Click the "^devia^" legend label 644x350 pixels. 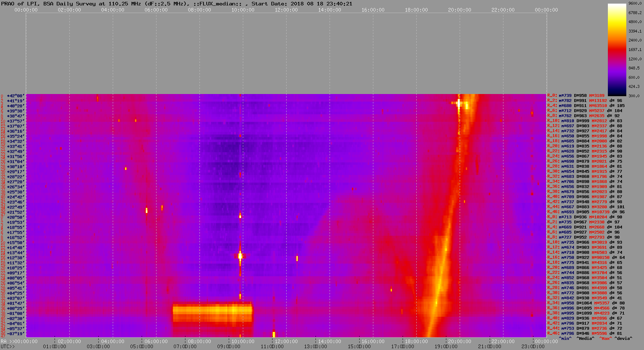tap(623, 338)
